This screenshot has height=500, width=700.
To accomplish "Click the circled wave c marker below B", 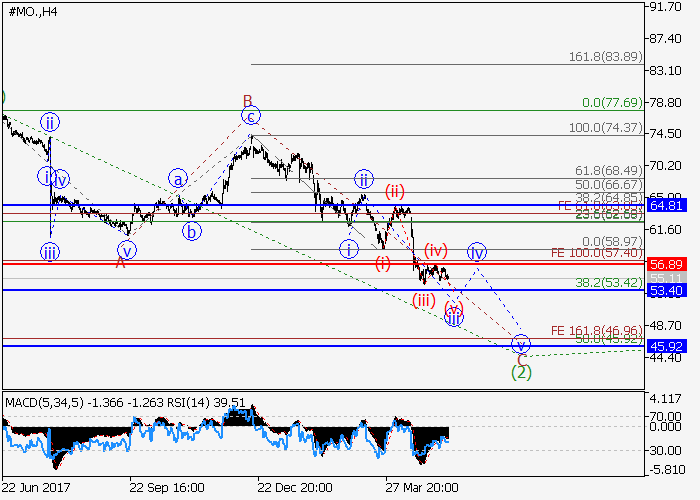I will [251, 116].
